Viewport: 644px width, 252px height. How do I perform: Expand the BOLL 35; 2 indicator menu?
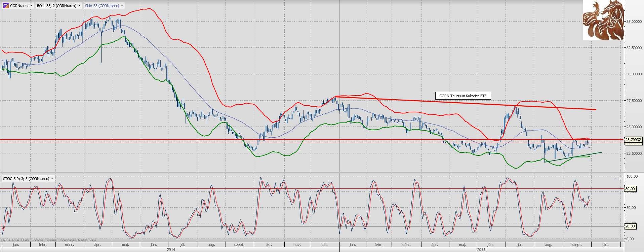click(79, 6)
